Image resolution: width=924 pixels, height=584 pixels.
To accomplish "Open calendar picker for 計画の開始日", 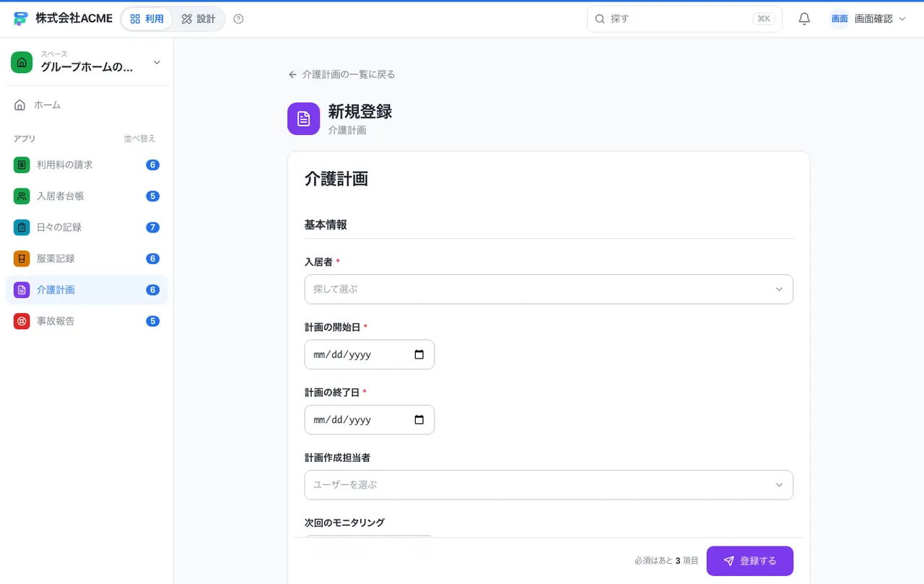I will coord(419,354).
